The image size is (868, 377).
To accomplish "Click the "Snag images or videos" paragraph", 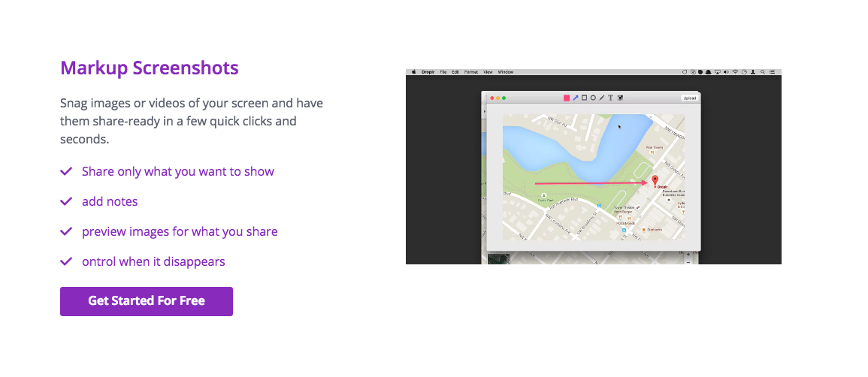I will [192, 121].
